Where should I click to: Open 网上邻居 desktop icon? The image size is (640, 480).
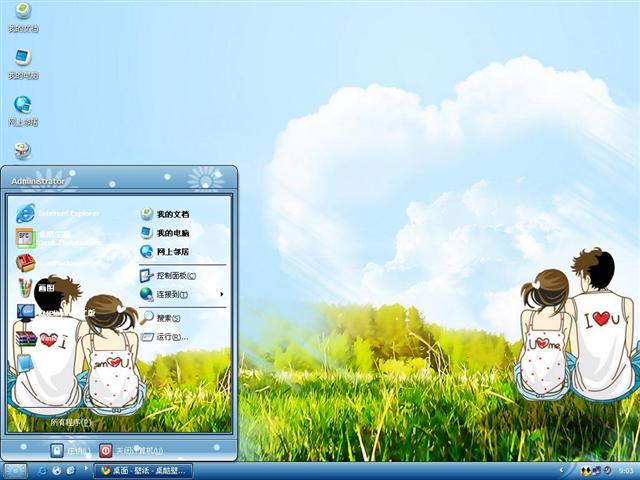tap(23, 111)
